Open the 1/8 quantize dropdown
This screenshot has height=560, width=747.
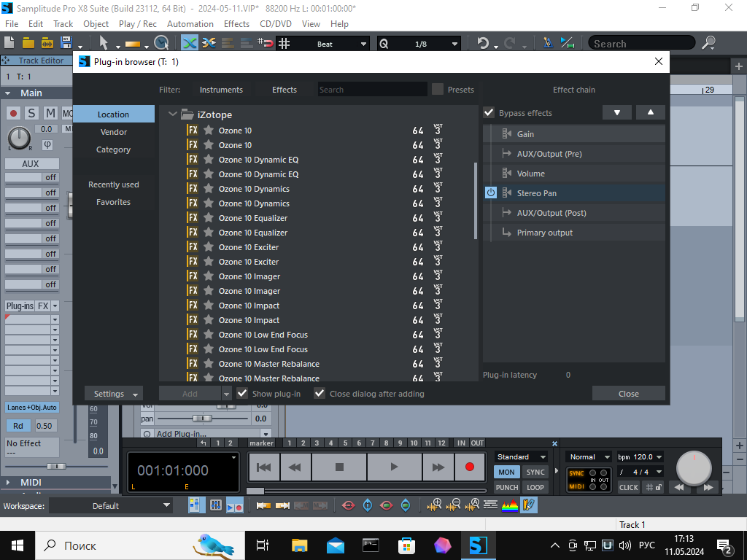click(454, 44)
